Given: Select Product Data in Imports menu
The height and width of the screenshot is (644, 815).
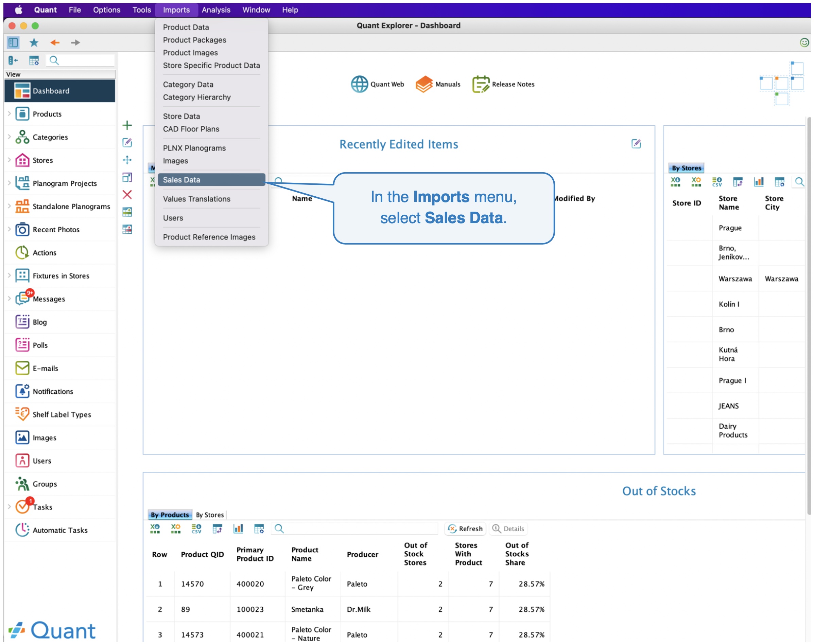Looking at the screenshot, I should tap(186, 27).
